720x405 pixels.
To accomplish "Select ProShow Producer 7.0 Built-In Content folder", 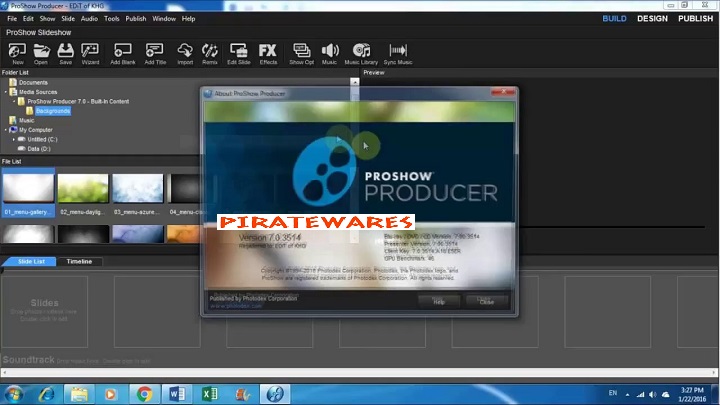I will click(78, 101).
